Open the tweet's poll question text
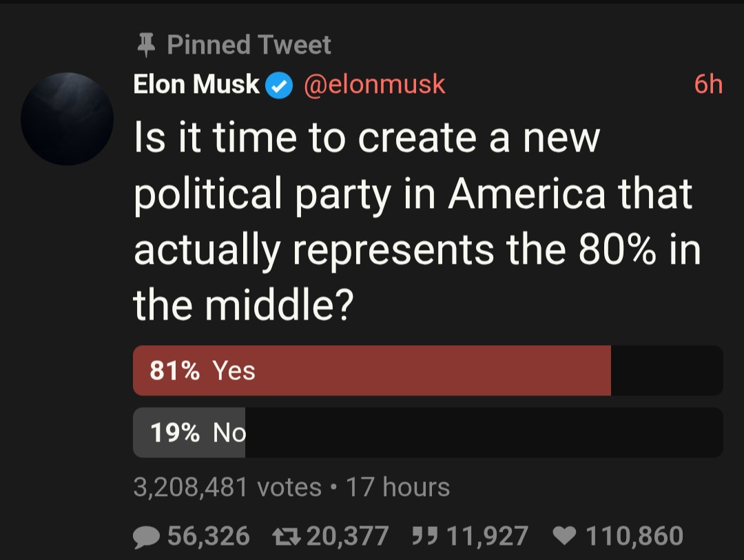744x560 pixels. coord(417,220)
